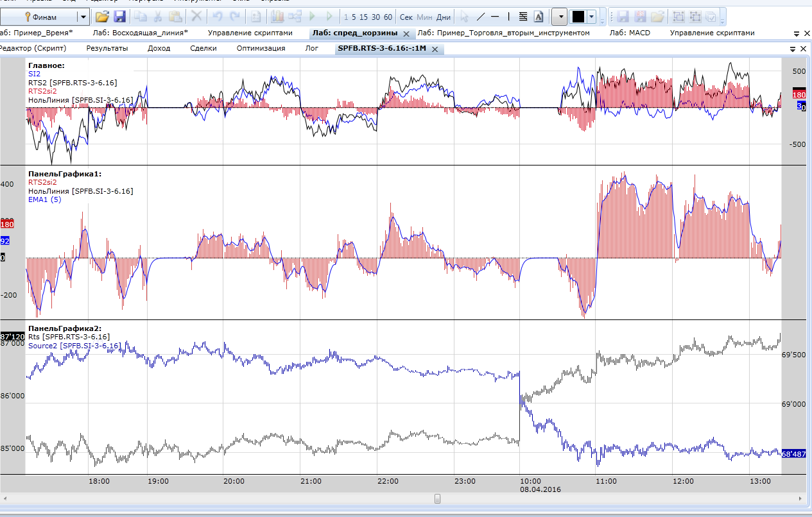The width and height of the screenshot is (812, 517).
Task: Close the SPFB.RTS-3-6.16 chart tab
Action: coord(435,49)
